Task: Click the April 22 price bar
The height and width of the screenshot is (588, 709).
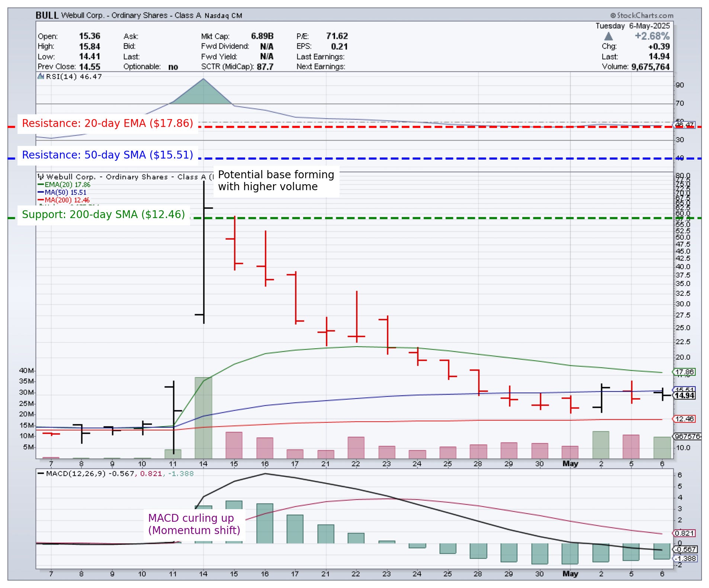Action: click(357, 317)
